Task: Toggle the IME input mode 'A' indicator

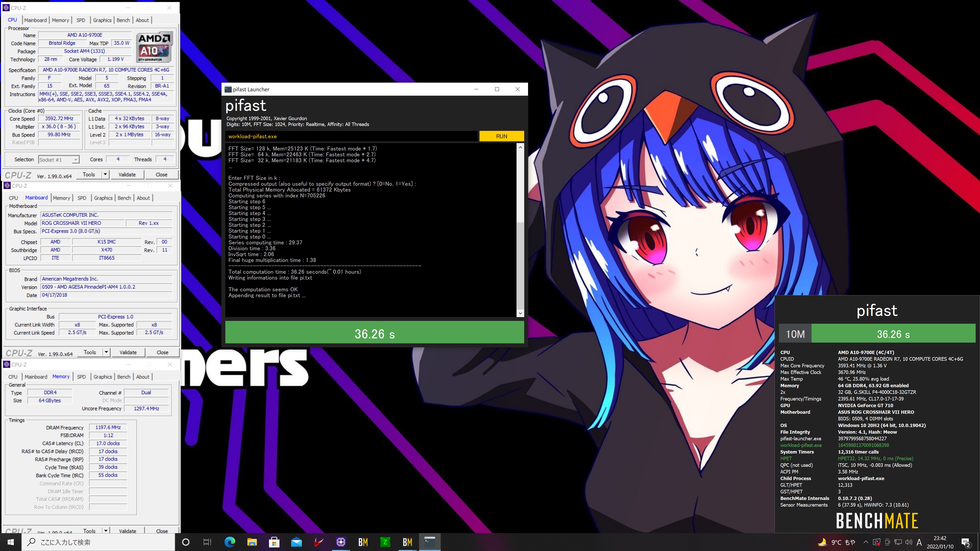Action: (x=919, y=542)
